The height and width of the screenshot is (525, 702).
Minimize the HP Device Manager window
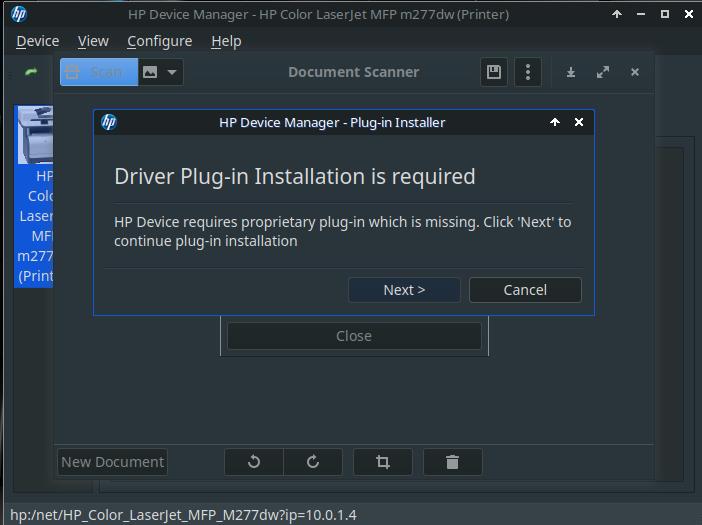click(641, 14)
